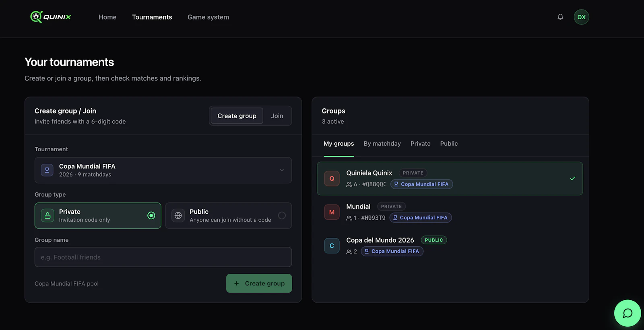Open the chat support bubble
644x330 pixels.
point(627,313)
